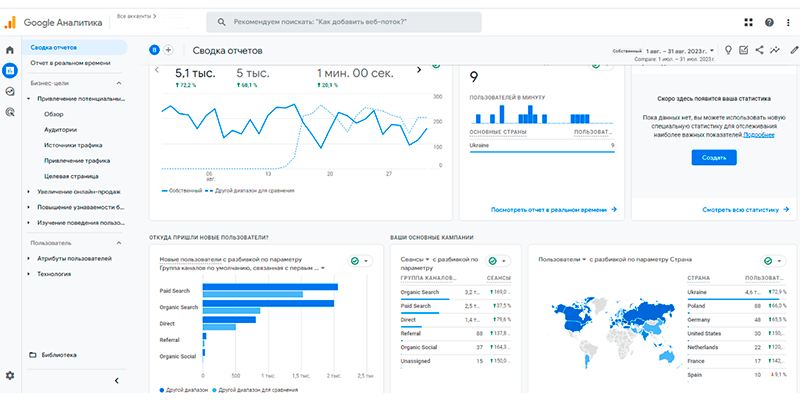
Task: Collapse the Пользователь section
Action: click(x=119, y=243)
